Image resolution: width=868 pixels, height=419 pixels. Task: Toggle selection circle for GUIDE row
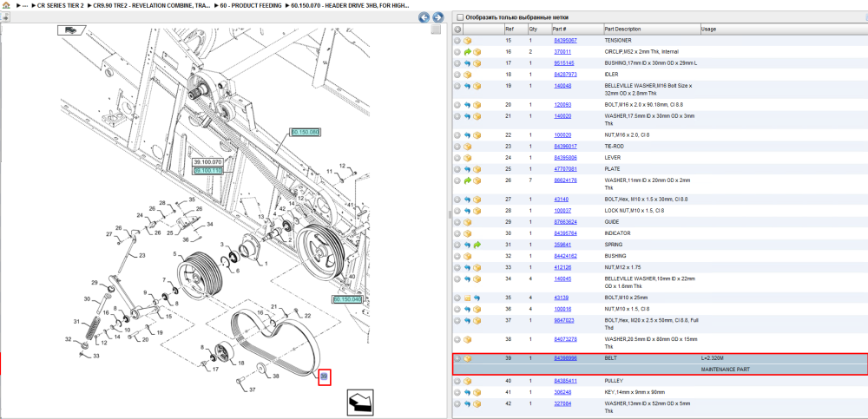457,222
